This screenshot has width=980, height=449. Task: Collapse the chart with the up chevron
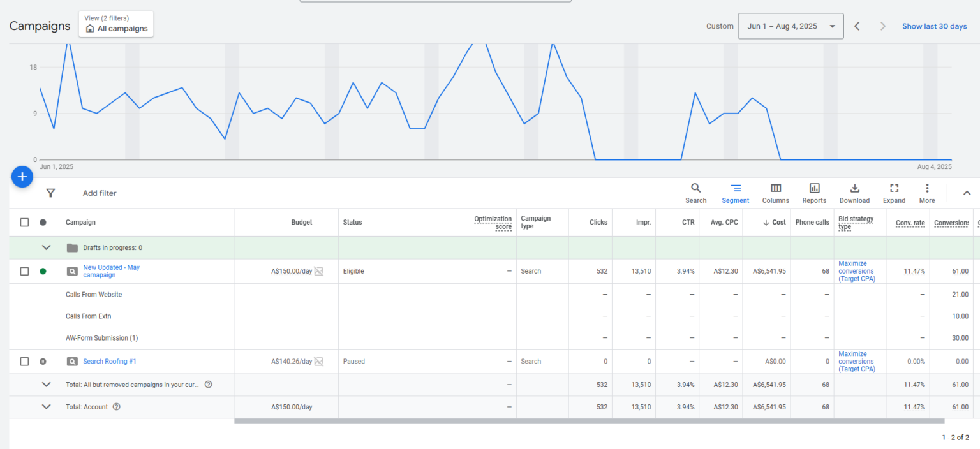(967, 193)
